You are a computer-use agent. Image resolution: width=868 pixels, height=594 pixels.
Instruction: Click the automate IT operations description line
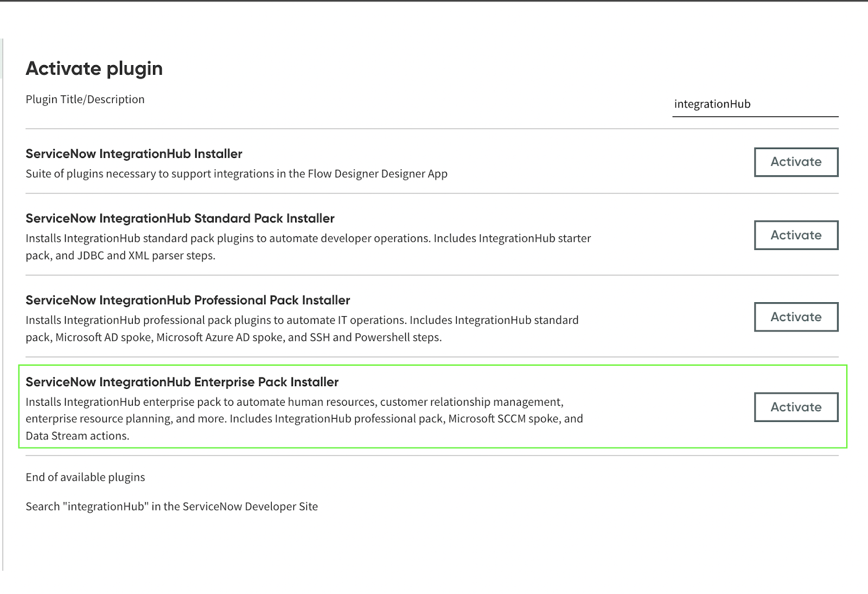coord(302,320)
